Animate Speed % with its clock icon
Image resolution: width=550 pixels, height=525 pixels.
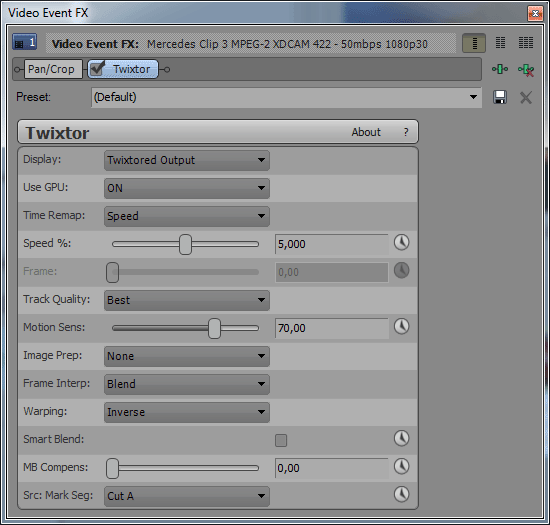[401, 242]
